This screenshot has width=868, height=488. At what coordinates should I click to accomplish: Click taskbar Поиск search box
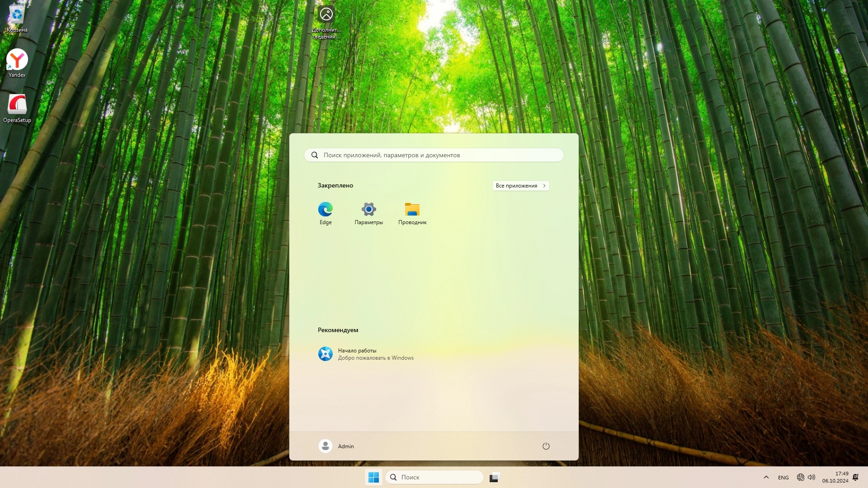(x=434, y=477)
